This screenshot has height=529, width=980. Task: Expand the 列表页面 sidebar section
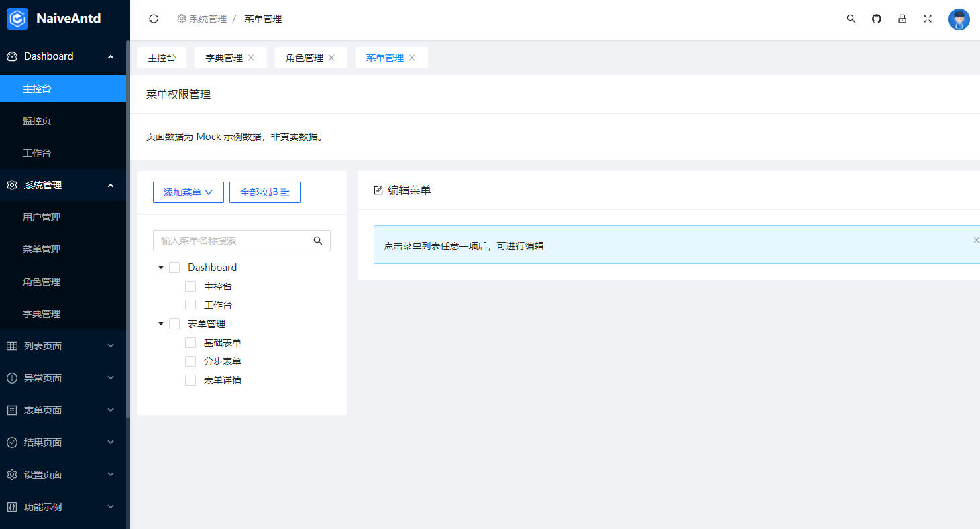pyautogui.click(x=63, y=345)
